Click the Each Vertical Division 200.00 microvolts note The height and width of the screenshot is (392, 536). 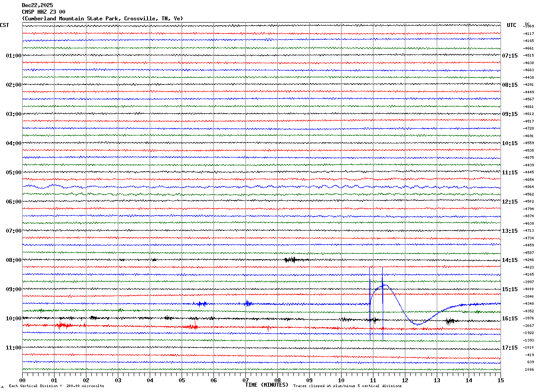[x=56, y=386]
